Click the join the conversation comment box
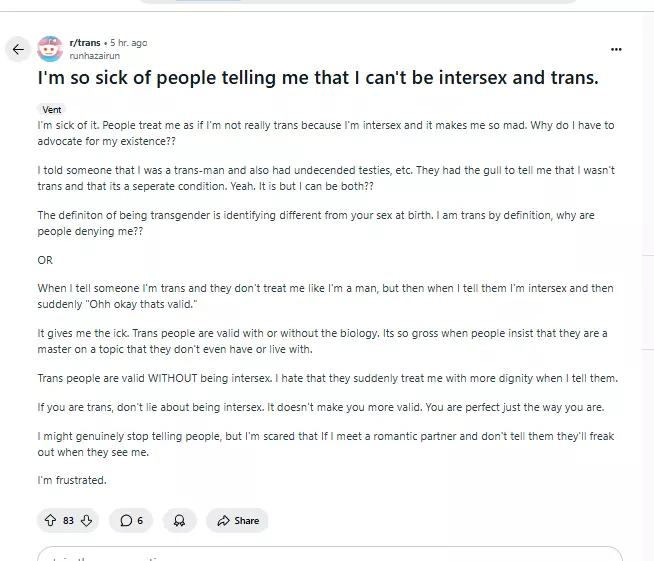The width and height of the screenshot is (654, 561). coord(330,554)
